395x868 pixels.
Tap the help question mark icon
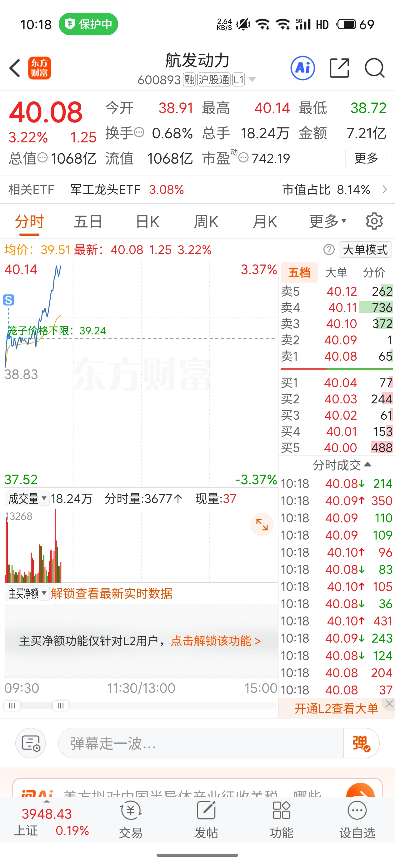(x=329, y=250)
